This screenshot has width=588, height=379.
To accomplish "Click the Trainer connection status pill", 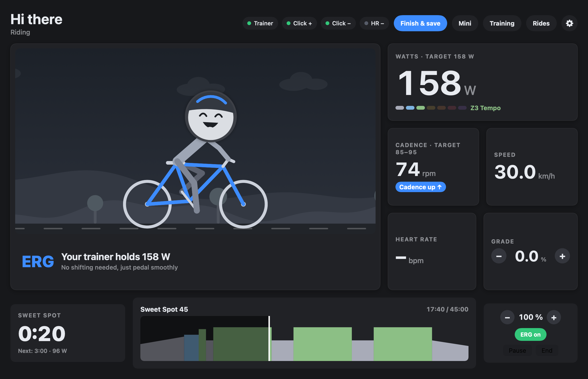I will click(x=260, y=23).
